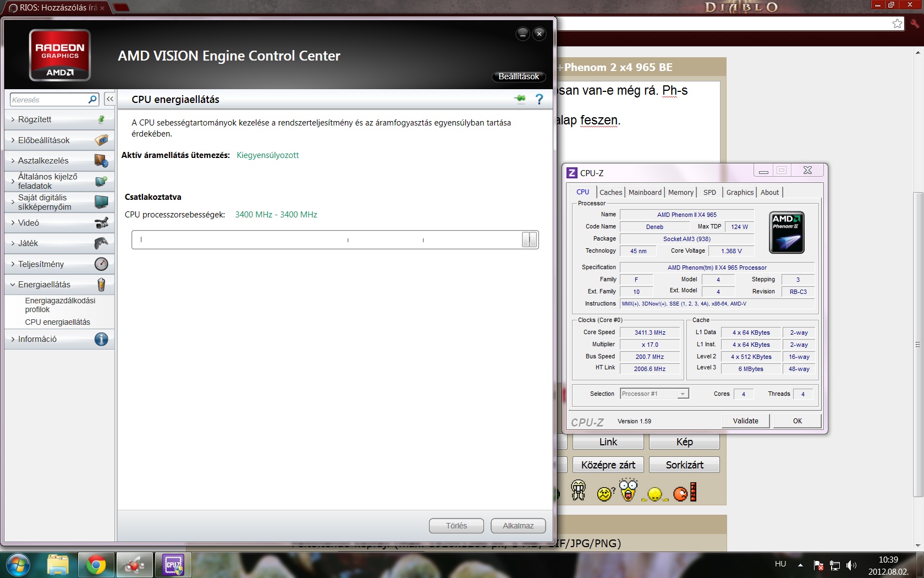Click the CPU speed slider handle
This screenshot has width=924, height=578.
pos(529,239)
